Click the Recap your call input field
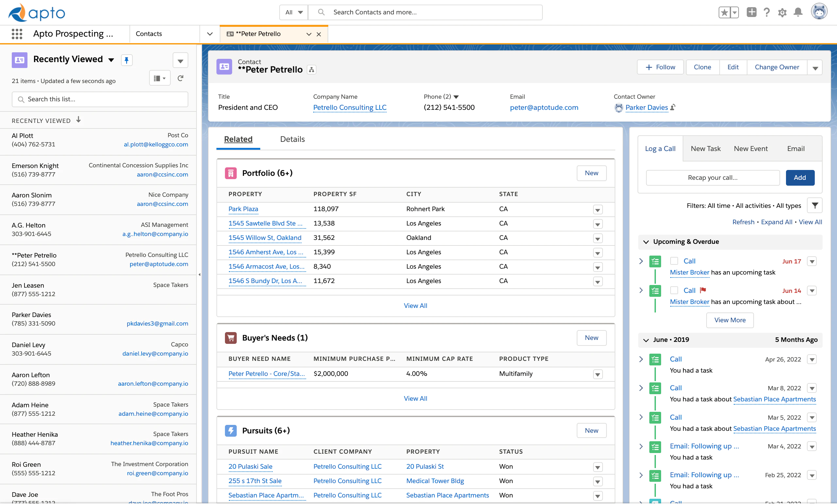837x504 pixels. 712,177
